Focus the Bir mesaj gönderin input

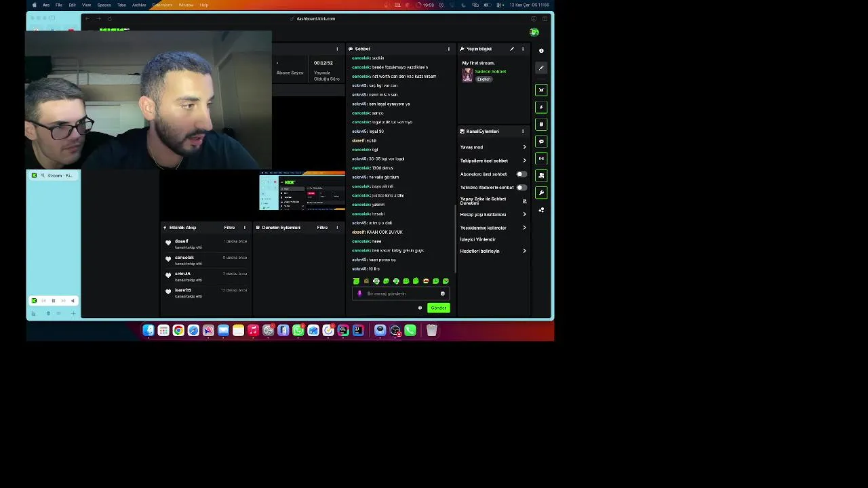[x=400, y=293]
